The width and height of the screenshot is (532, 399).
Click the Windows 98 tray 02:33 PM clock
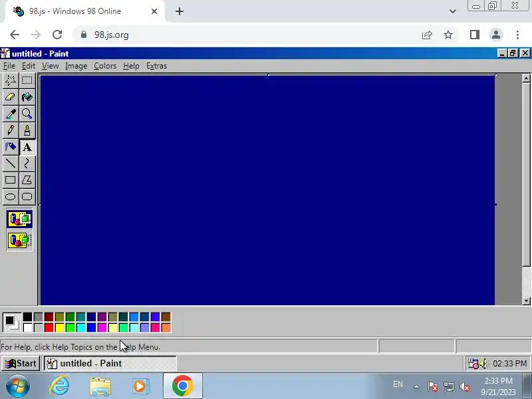(x=509, y=364)
